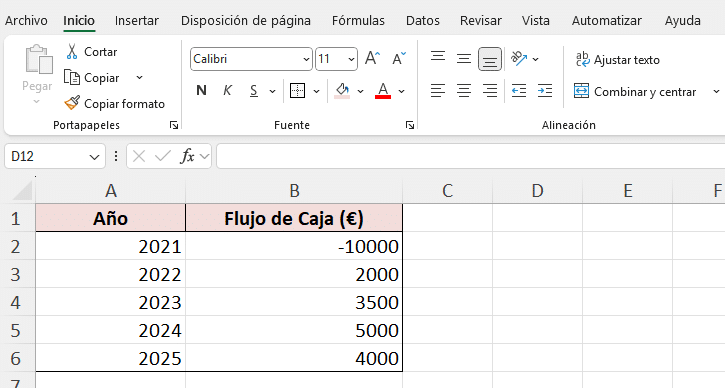Click the text orientation icon
Image resolution: width=725 pixels, height=388 pixels.
519,59
